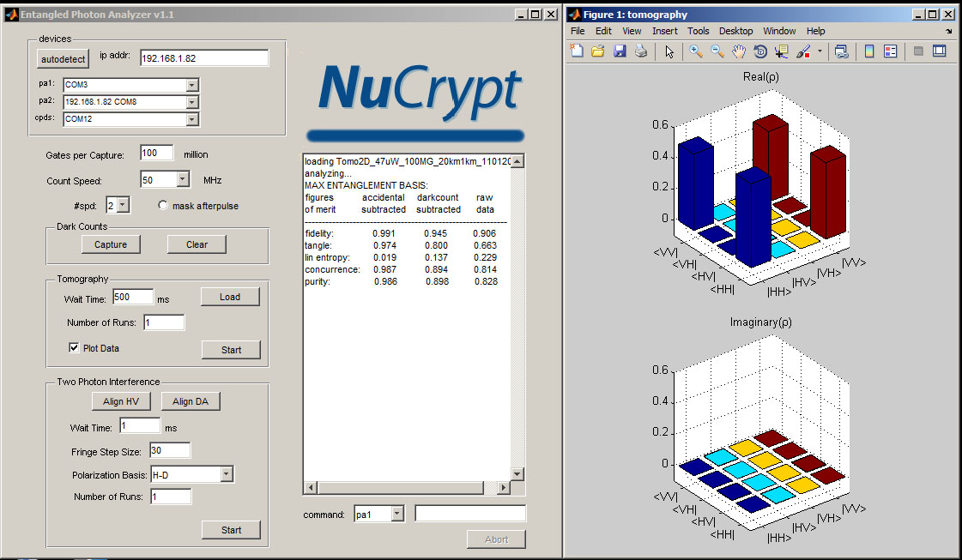Image resolution: width=962 pixels, height=560 pixels.
Task: Click the Link Plot icon
Action: click(x=842, y=51)
